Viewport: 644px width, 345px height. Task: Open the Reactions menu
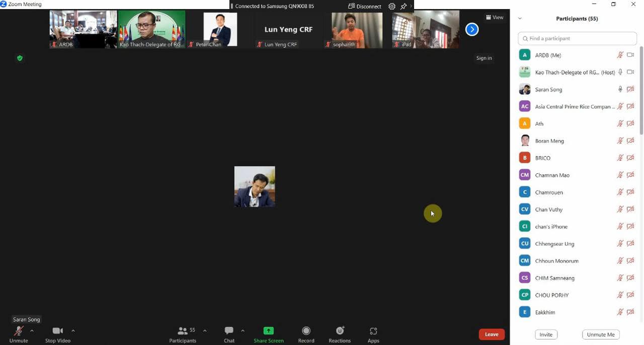340,334
